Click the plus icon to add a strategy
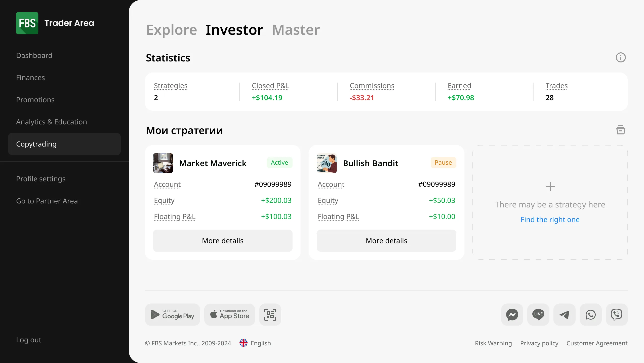Screen dimensions: 644x363 click(x=550, y=187)
